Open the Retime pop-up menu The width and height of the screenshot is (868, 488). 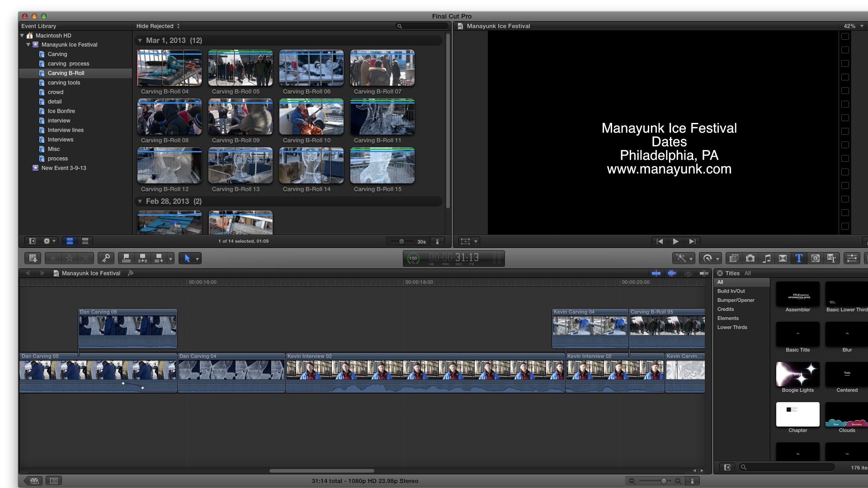(710, 258)
